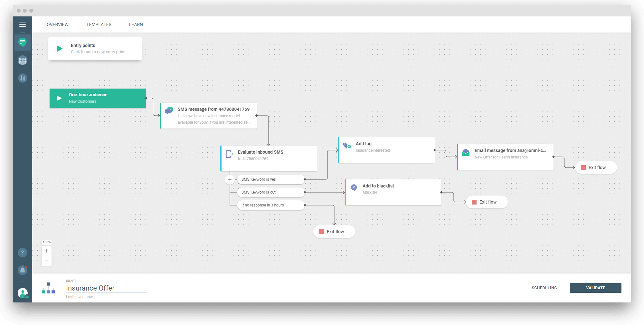Check notifications via the bell icon
Screen dimensions: 644x325
pyautogui.click(x=22, y=270)
